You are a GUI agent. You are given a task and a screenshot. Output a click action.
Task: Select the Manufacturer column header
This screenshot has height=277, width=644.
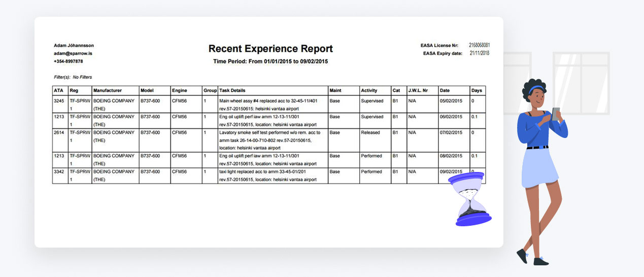pyautogui.click(x=107, y=91)
